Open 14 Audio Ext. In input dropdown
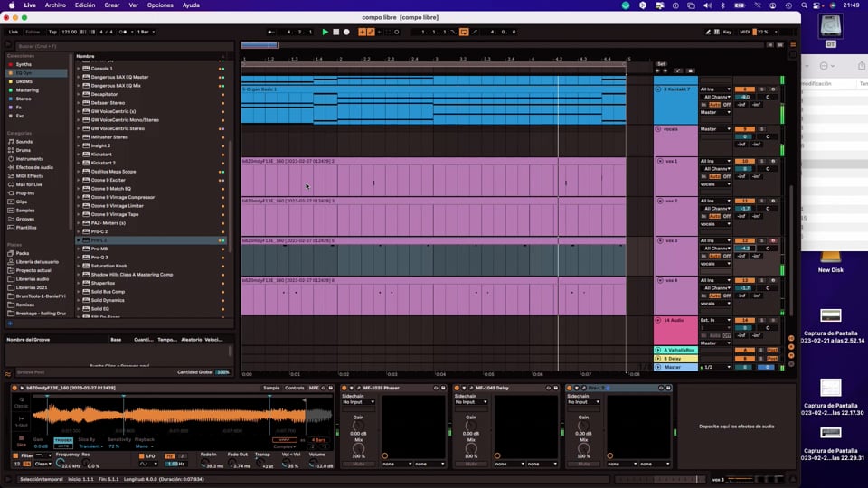This screenshot has height=488, width=868. (715, 320)
